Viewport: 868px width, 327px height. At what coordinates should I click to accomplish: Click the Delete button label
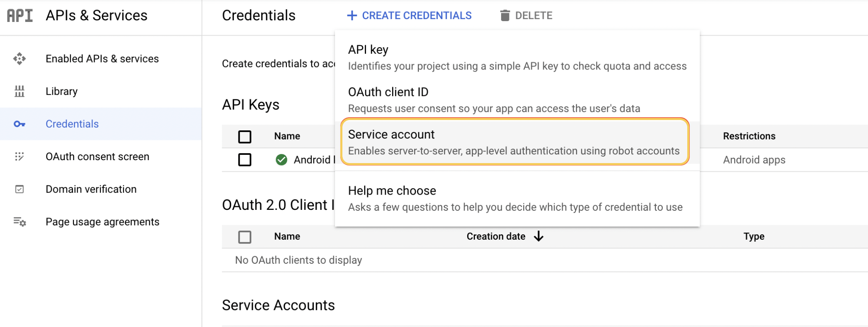[x=533, y=16]
